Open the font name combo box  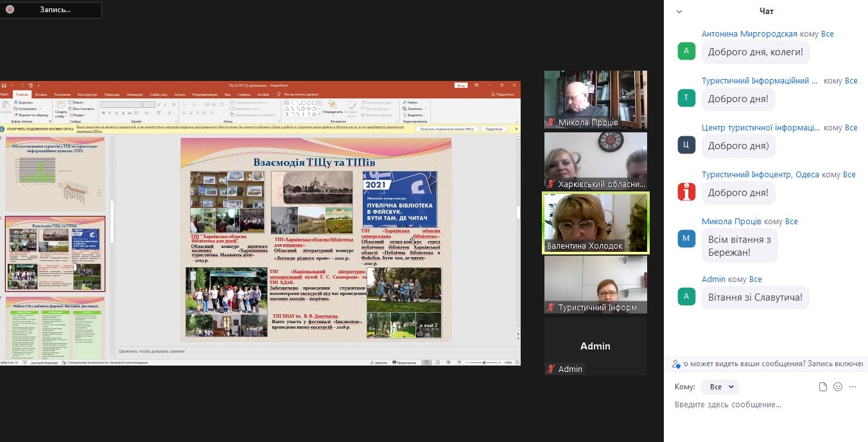pos(121,104)
